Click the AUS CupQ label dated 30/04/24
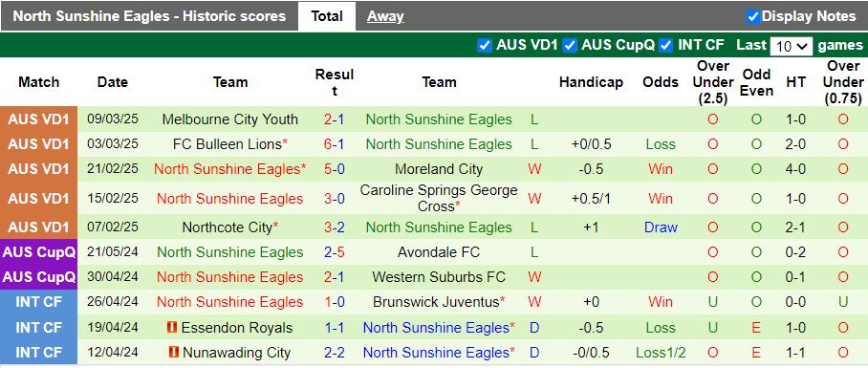 pos(39,276)
